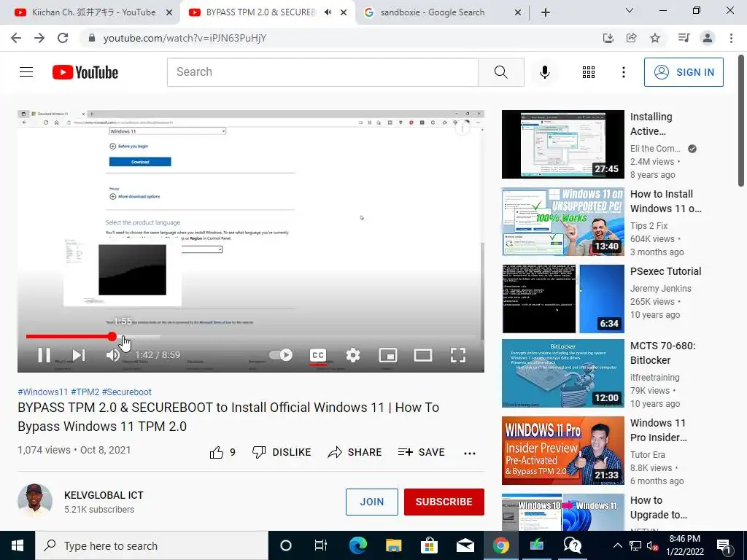The height and width of the screenshot is (560, 747).
Task: Click the DISLIKE button
Action: (x=282, y=452)
